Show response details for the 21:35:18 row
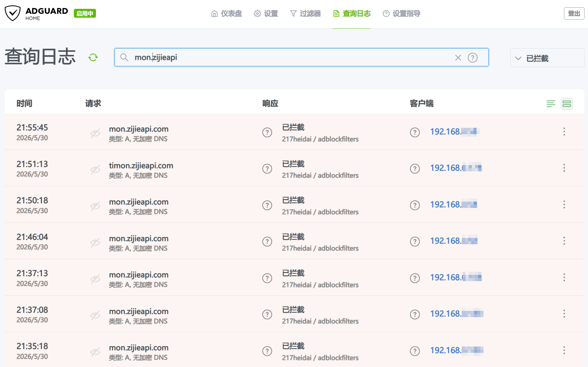The height and width of the screenshot is (367, 588). [267, 351]
